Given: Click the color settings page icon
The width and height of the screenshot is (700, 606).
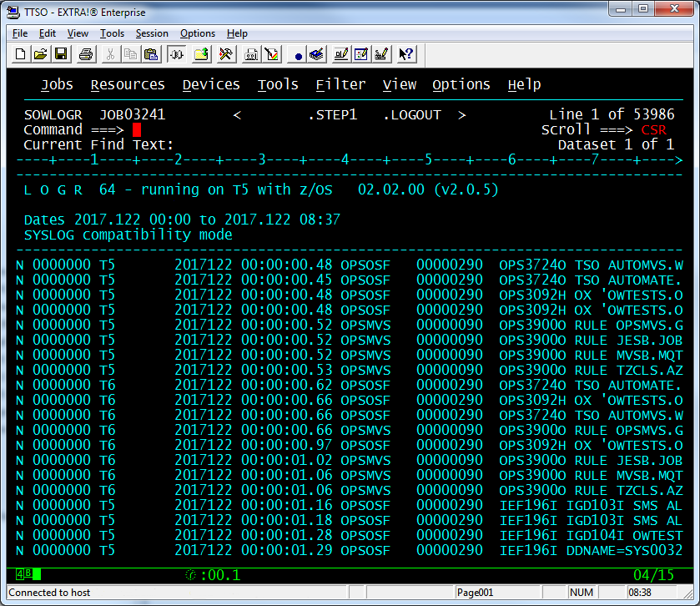Looking at the screenshot, I should (x=272, y=54).
